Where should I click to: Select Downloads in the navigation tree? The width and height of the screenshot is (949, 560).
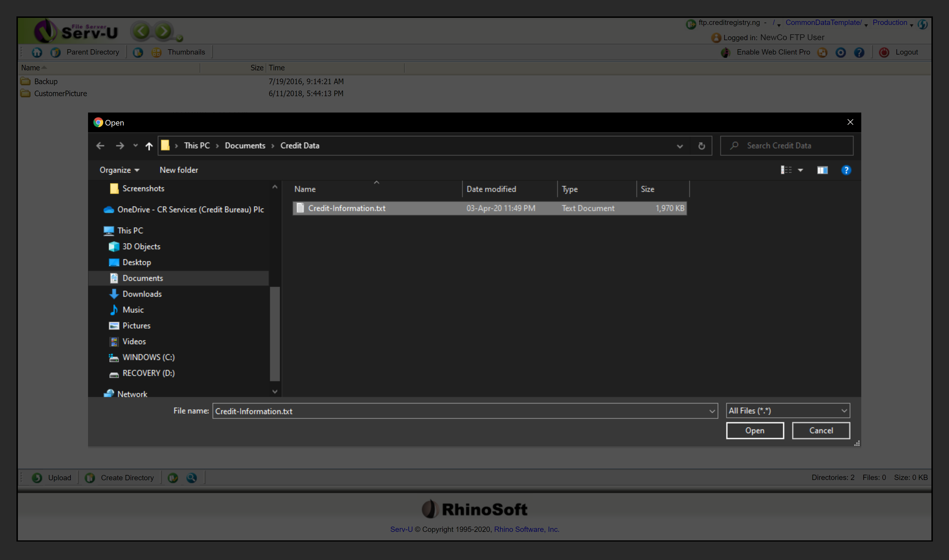(x=142, y=294)
